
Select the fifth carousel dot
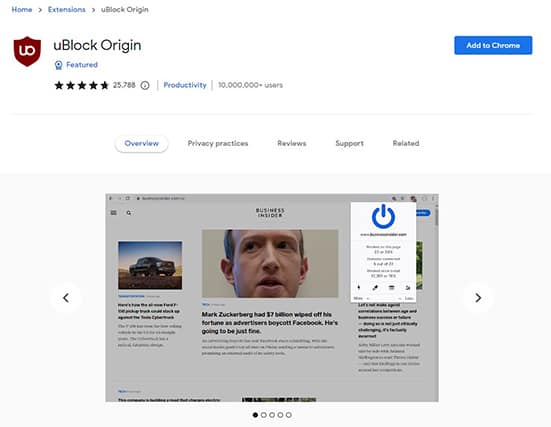(x=289, y=415)
